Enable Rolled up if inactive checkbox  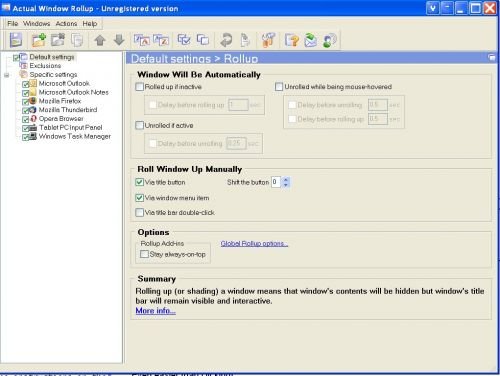(x=139, y=87)
